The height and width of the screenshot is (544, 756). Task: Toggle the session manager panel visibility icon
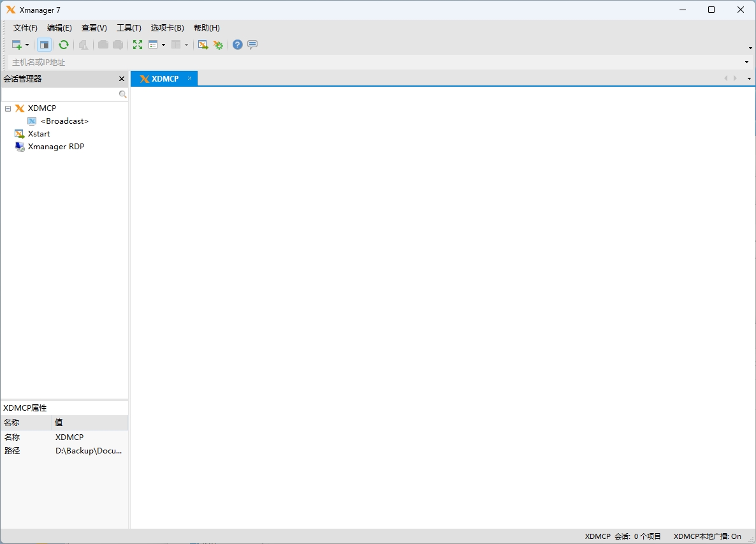tap(44, 45)
